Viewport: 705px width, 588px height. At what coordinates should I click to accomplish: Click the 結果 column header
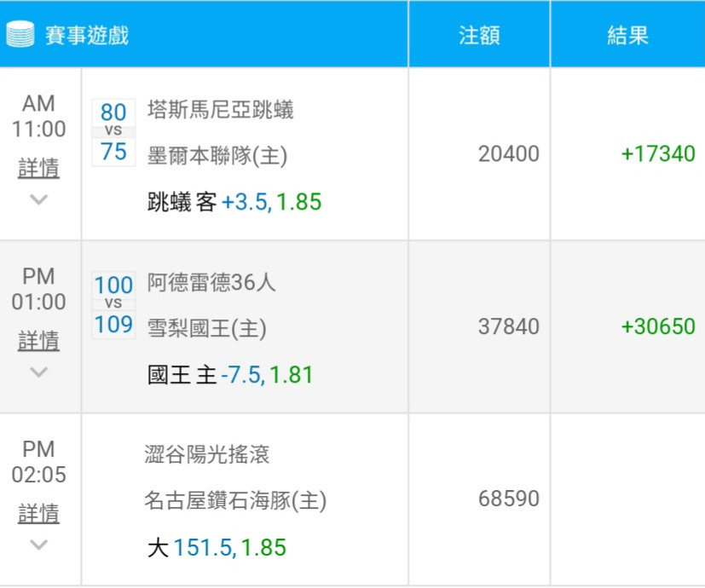pyautogui.click(x=627, y=35)
